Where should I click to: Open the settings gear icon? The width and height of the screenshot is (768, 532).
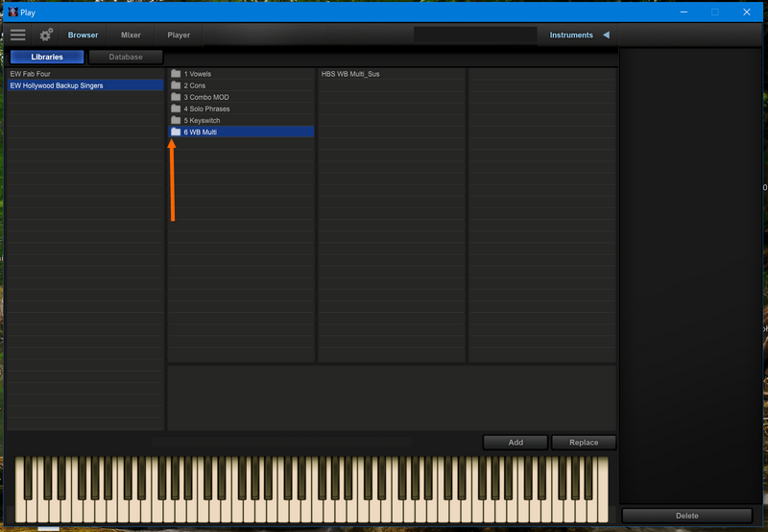[x=46, y=35]
